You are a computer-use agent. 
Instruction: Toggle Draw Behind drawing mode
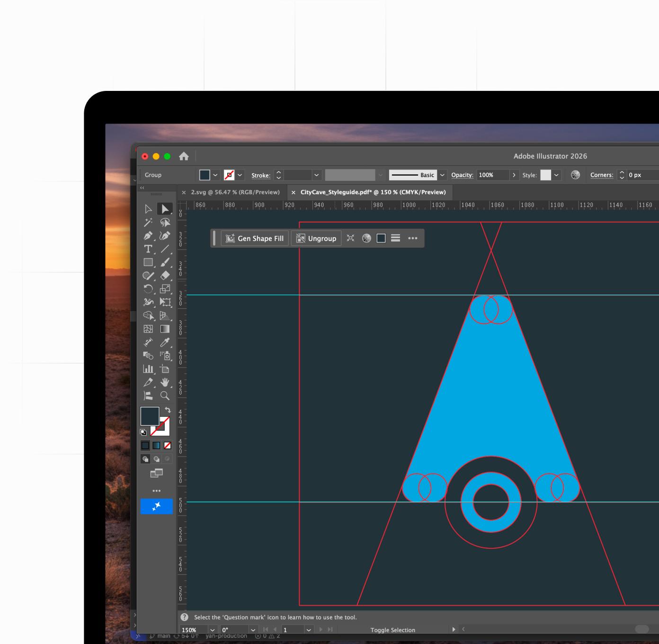(x=156, y=458)
